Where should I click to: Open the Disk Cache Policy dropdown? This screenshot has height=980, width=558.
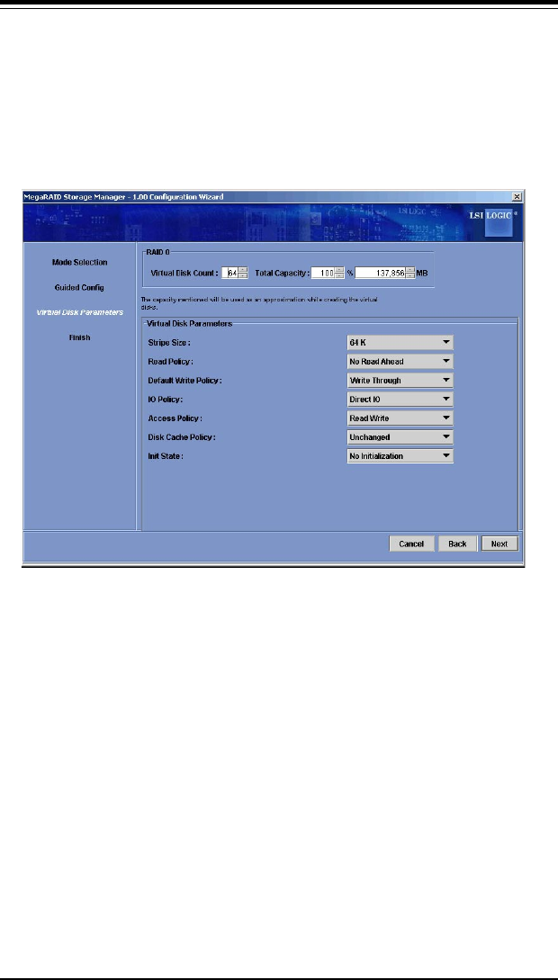[400, 436]
